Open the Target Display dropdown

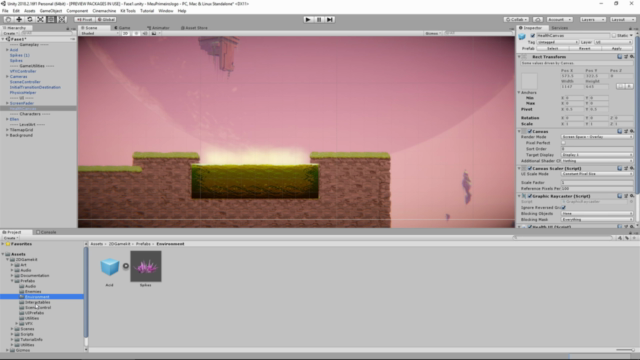[597, 155]
